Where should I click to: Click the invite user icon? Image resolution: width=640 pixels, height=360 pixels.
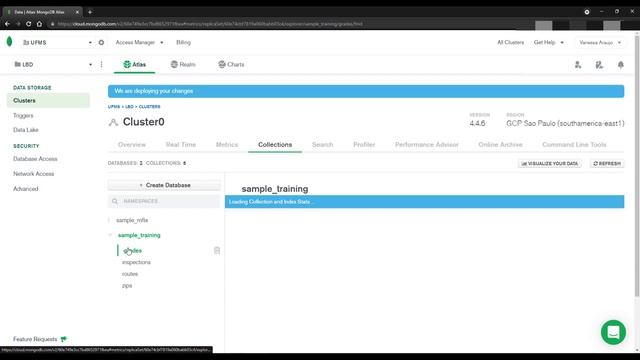click(578, 64)
